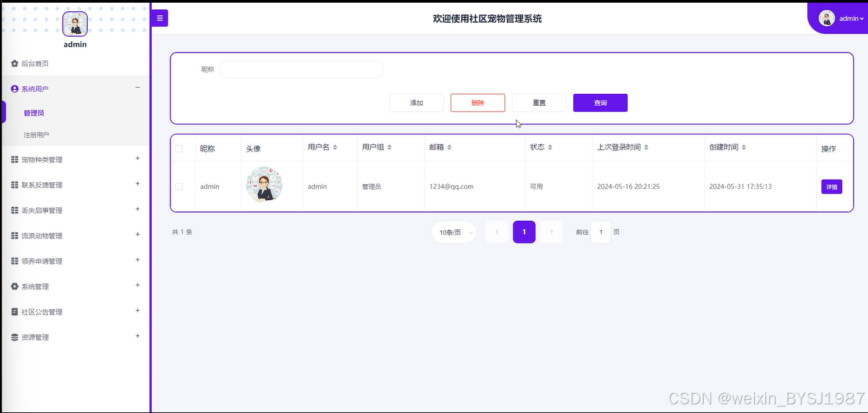Click the 头像 column header

pyautogui.click(x=254, y=149)
